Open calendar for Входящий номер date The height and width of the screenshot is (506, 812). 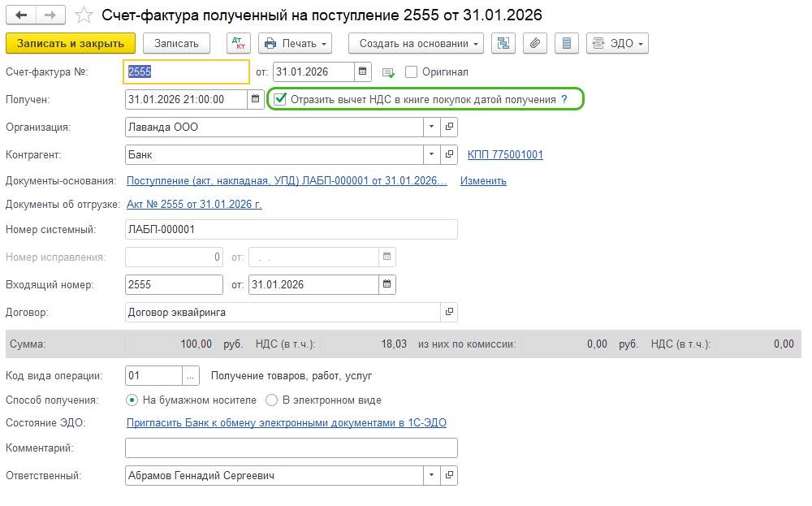click(387, 284)
